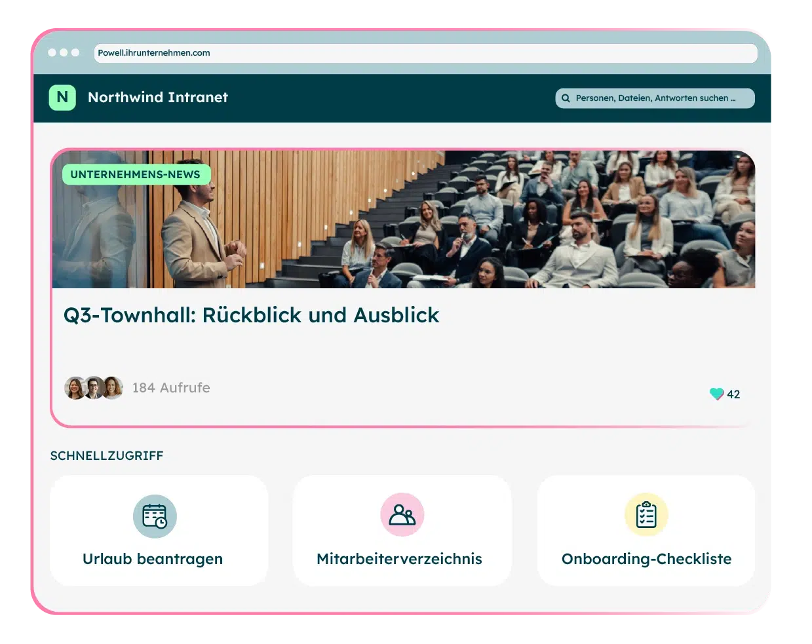Click the heart like icon

click(716, 394)
